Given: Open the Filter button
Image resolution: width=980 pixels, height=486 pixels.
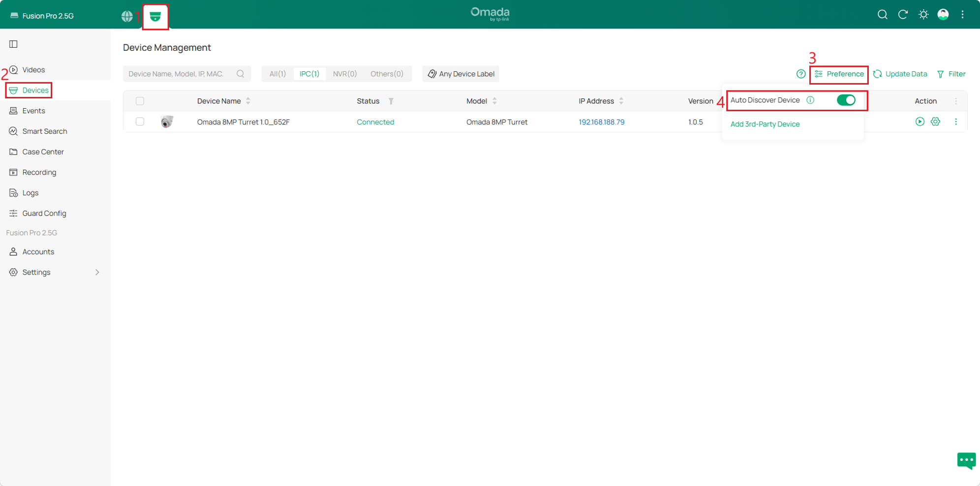Looking at the screenshot, I should pyautogui.click(x=951, y=74).
